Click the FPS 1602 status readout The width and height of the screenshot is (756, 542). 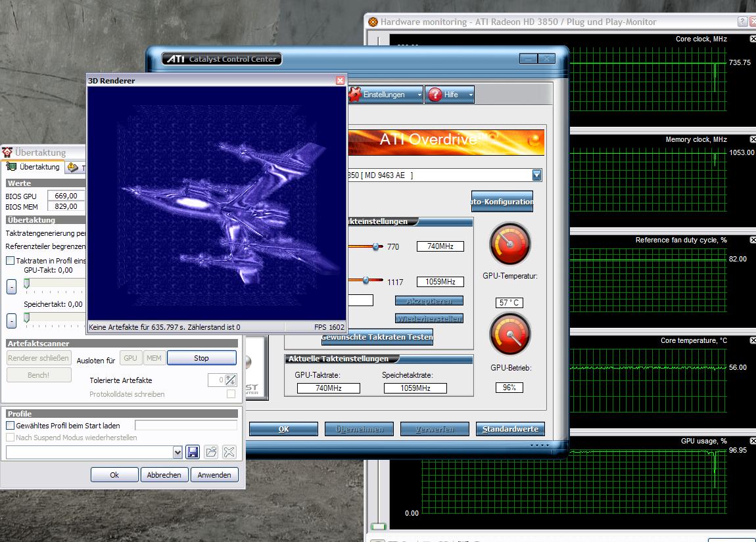pos(329,327)
